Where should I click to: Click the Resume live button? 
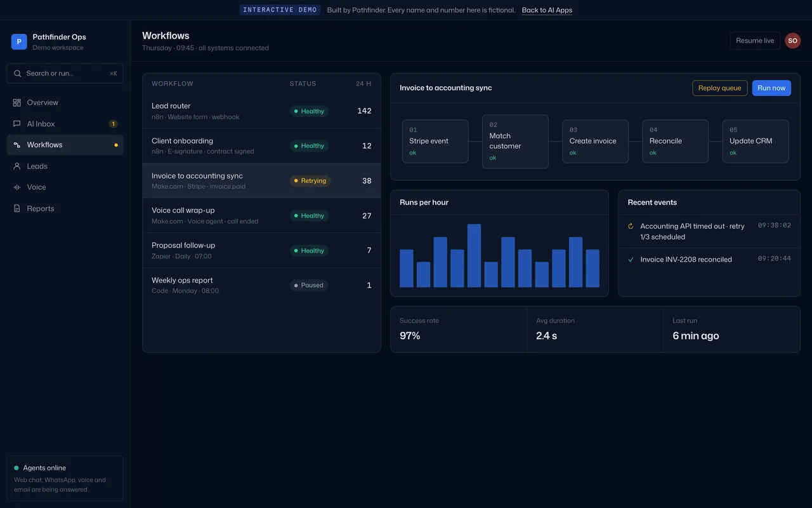pyautogui.click(x=755, y=41)
